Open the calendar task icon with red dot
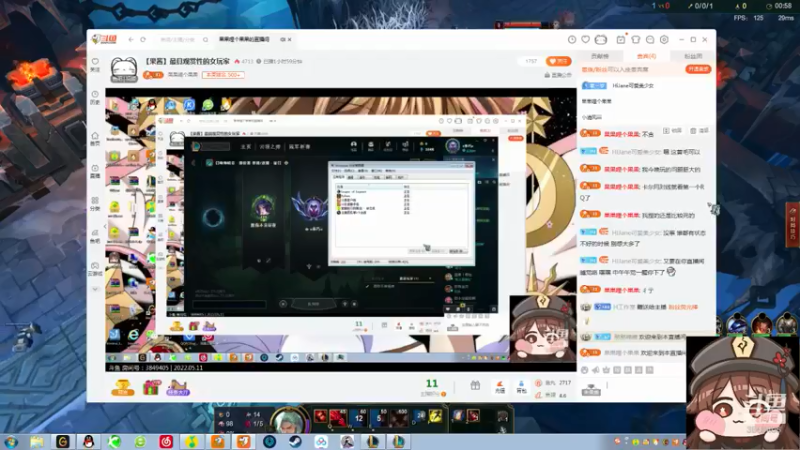The height and width of the screenshot is (450, 800). coord(621,39)
